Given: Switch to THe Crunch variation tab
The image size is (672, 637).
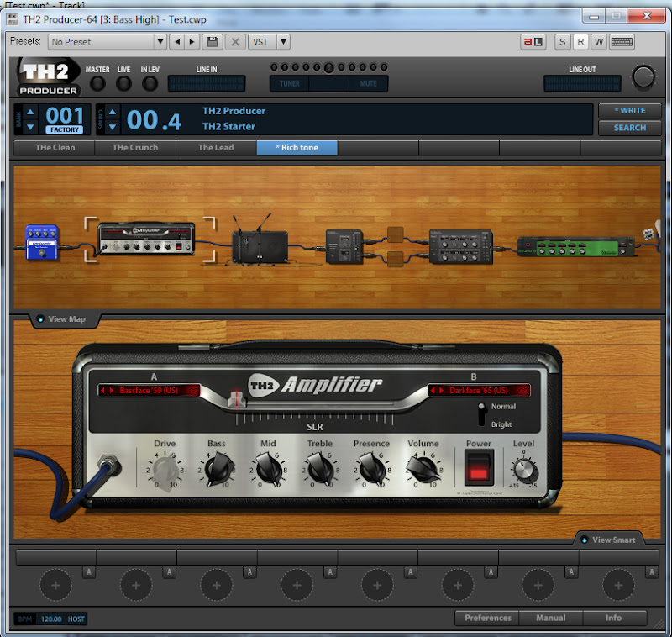Looking at the screenshot, I should (135, 148).
